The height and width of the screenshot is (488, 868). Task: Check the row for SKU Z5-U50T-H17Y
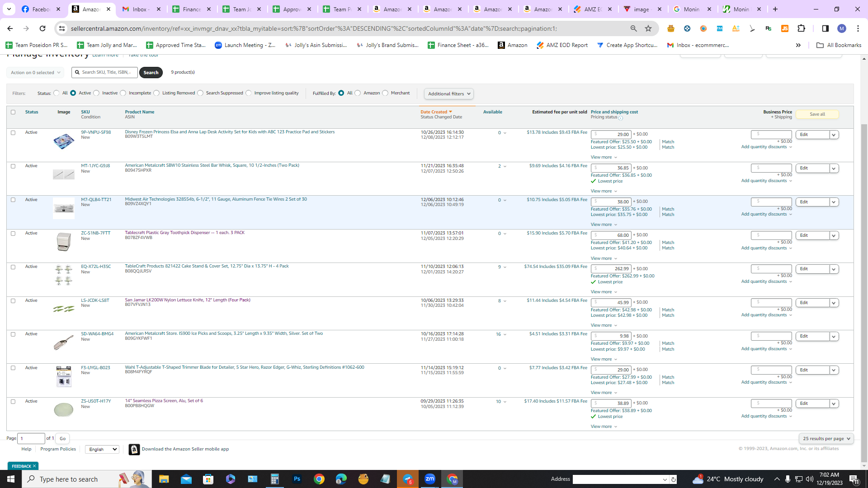[13, 402]
